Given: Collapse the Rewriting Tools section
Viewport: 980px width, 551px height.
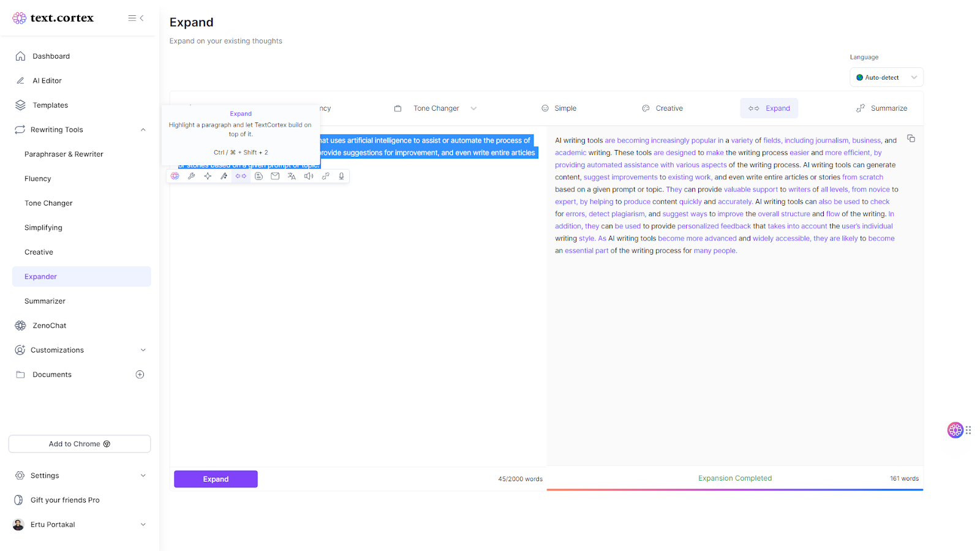Looking at the screenshot, I should click(x=143, y=130).
